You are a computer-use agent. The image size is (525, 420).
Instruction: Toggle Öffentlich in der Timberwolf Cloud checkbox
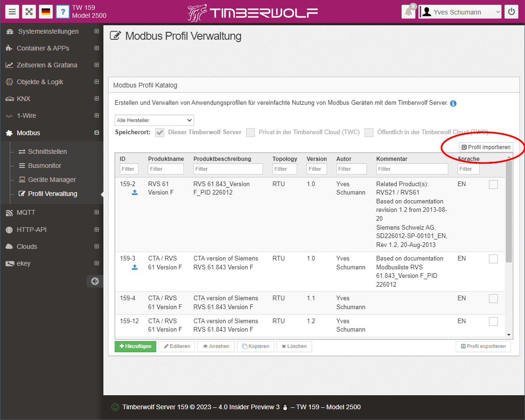[x=369, y=132]
